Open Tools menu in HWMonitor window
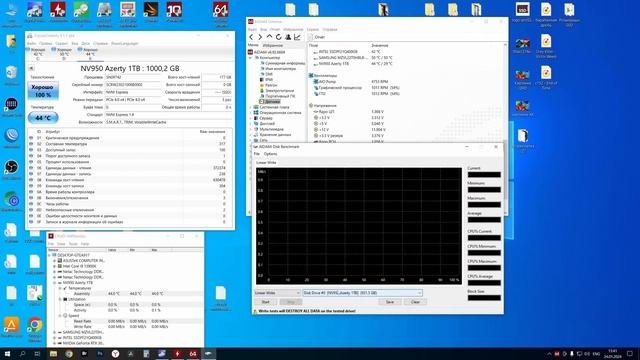Viewport: 640px width, 360px height. [73, 244]
